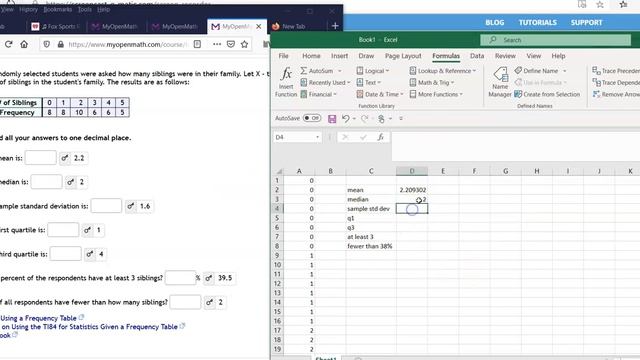Screen dimensions: 640x360
Task: Open the Name Box dropdown arrow
Action: pyautogui.click(x=317, y=137)
